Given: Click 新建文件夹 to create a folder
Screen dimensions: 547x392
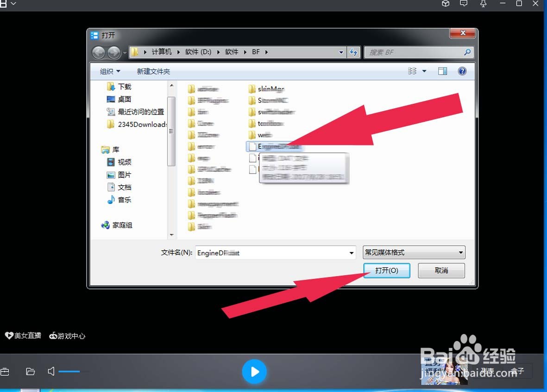Looking at the screenshot, I should pos(153,71).
